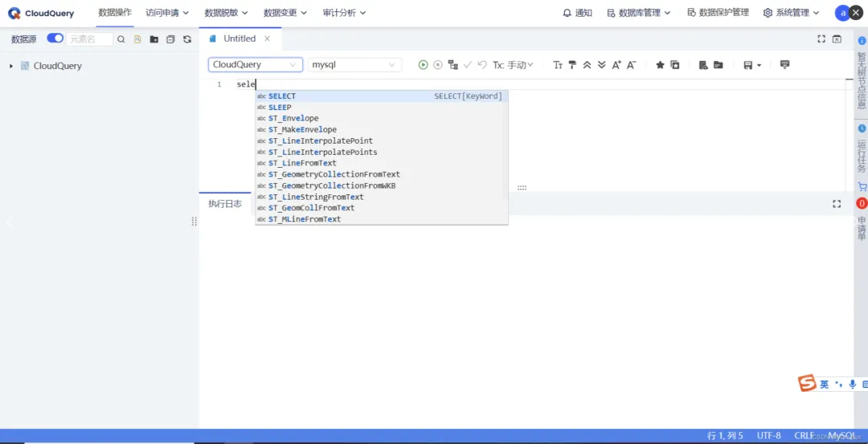Choose ST_GeomCollFromText suggestion

[382, 208]
